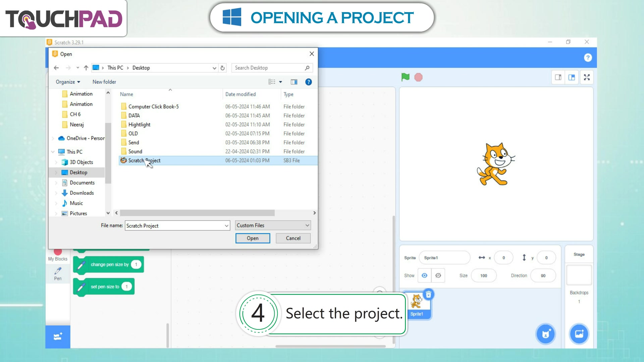Open the Choose a Backdrop button
This screenshot has width=644, height=362.
click(x=579, y=334)
